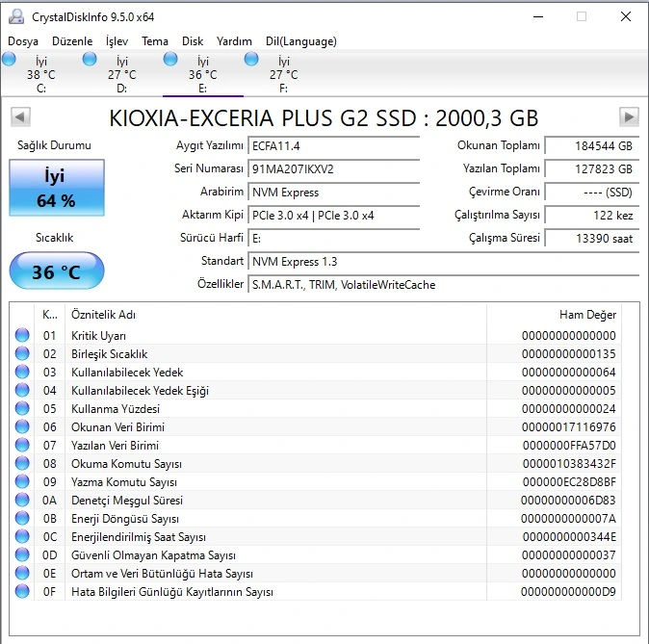This screenshot has height=644, width=649.
Task: Click status orb of Yazma Komutu Sayısı row
Action: coord(22,481)
